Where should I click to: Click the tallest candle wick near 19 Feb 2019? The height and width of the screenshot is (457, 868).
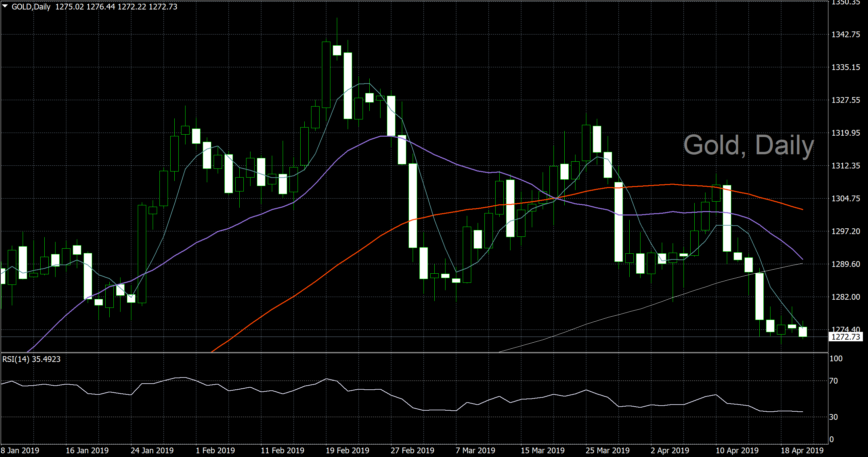coord(337,31)
